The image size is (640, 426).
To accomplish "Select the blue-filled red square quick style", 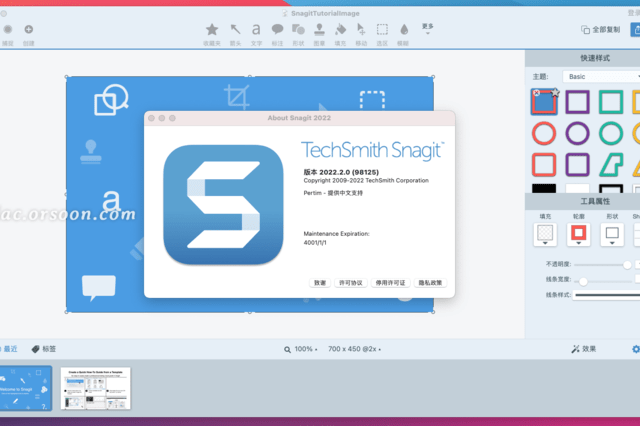I will [544, 102].
